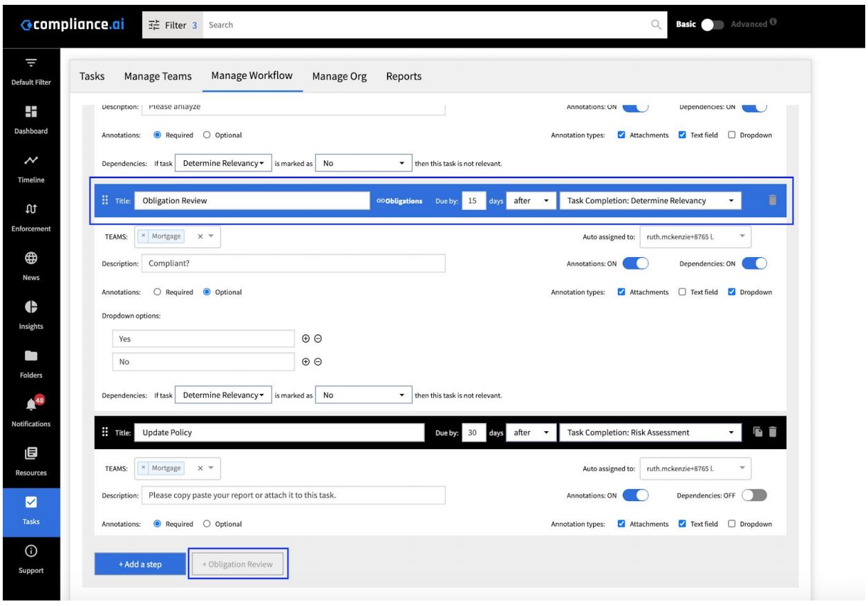Click the + Add a step button
The height and width of the screenshot is (606, 868).
point(140,564)
